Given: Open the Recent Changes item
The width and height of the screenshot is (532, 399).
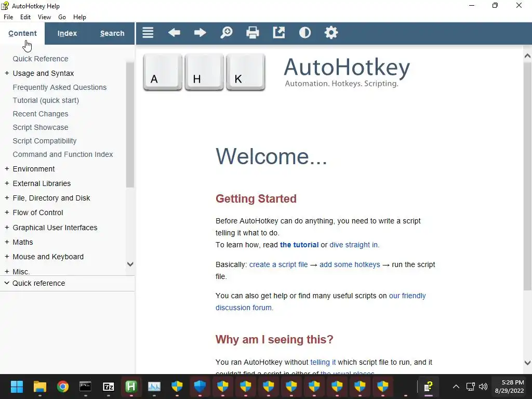Looking at the screenshot, I should pyautogui.click(x=41, y=114).
